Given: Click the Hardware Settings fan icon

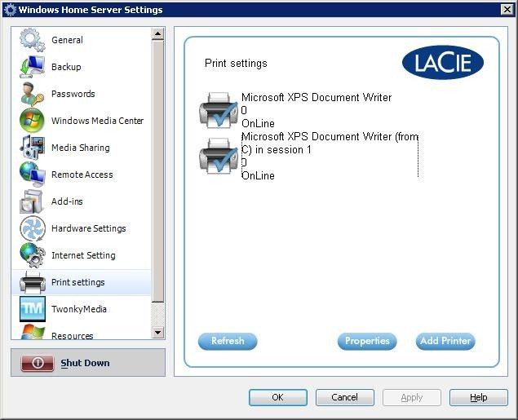Looking at the screenshot, I should [x=33, y=228].
